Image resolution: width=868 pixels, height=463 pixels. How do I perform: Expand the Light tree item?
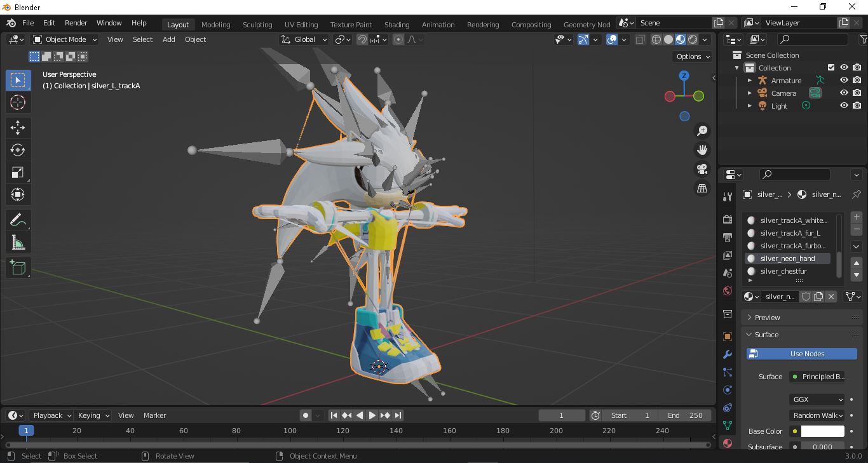(750, 106)
